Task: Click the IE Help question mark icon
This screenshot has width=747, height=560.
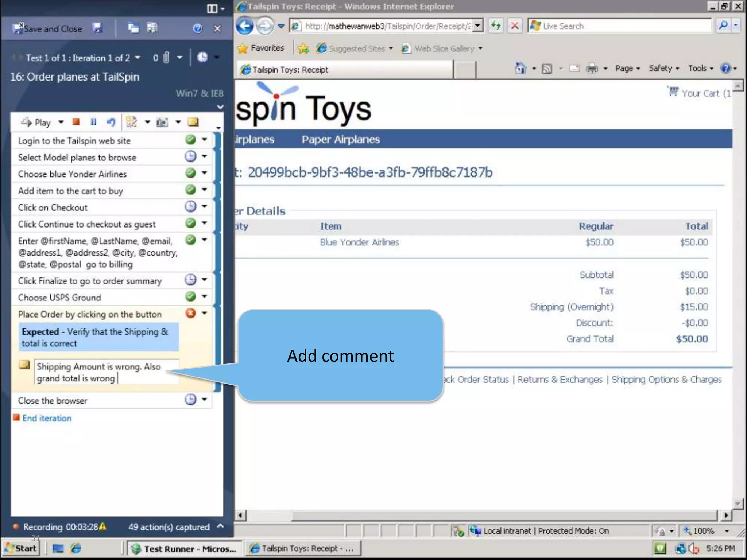Action: tap(725, 68)
